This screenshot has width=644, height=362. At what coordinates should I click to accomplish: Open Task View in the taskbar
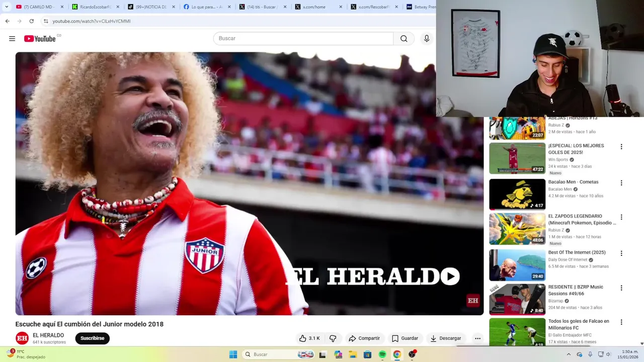click(x=323, y=354)
